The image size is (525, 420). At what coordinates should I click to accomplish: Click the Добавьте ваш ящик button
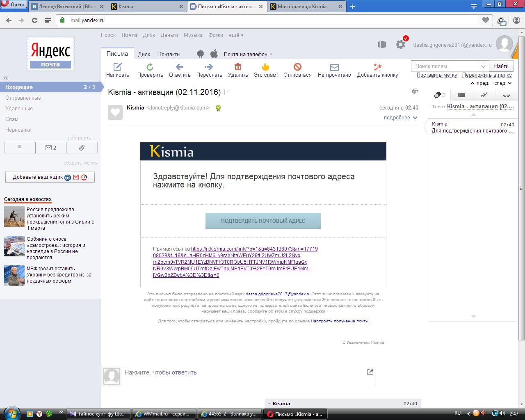50,177
